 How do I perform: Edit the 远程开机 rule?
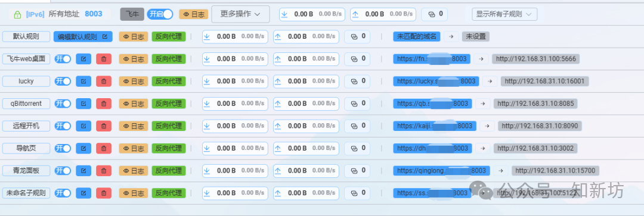(x=83, y=126)
